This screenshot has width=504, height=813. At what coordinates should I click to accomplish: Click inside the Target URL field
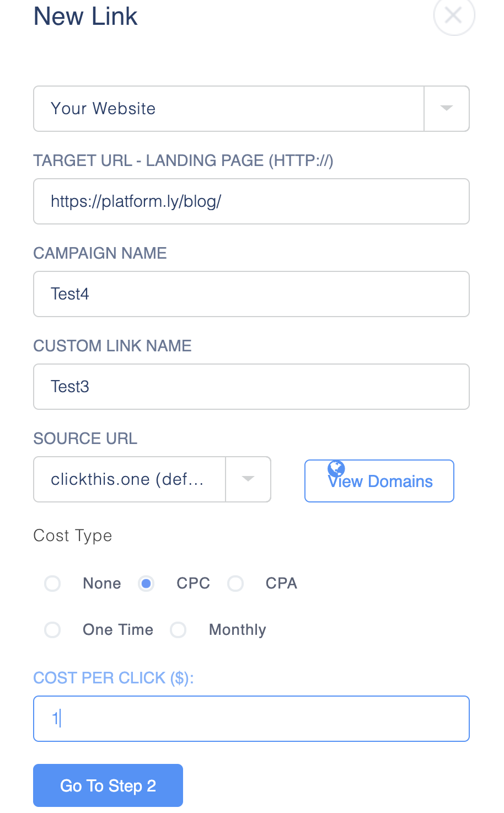coord(251,201)
